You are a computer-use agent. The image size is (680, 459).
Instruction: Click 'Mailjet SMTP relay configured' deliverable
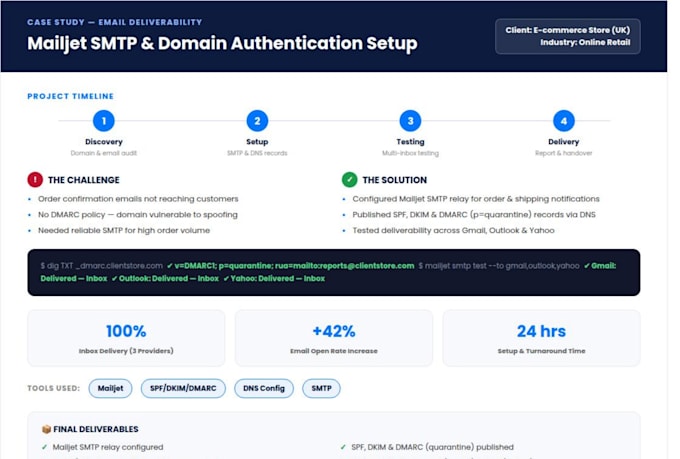[x=108, y=447]
